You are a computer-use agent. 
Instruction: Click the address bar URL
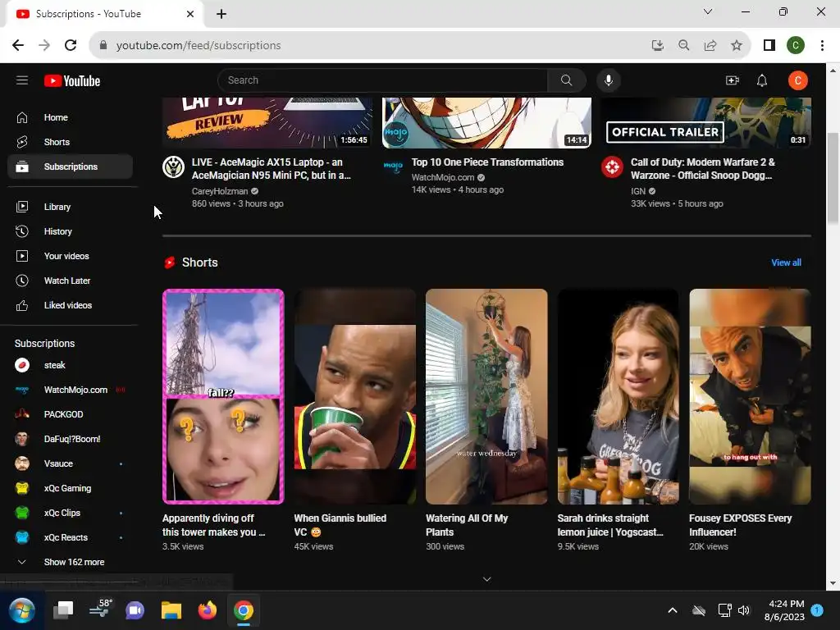tap(199, 46)
